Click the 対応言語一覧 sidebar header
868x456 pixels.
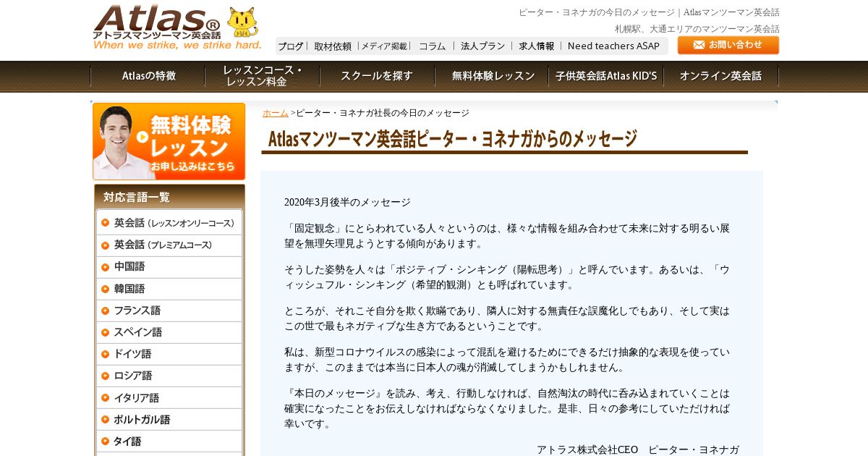(169, 196)
